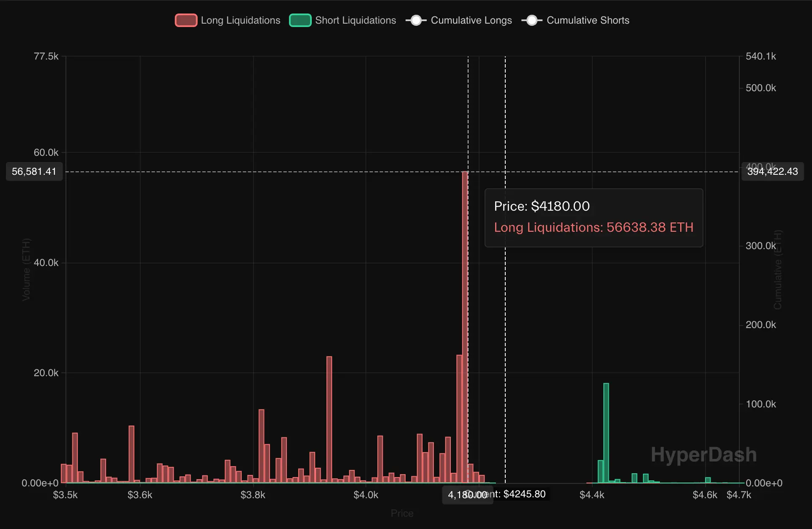
Task: Toggle visibility of Long Liquidations series
Action: (x=240, y=20)
